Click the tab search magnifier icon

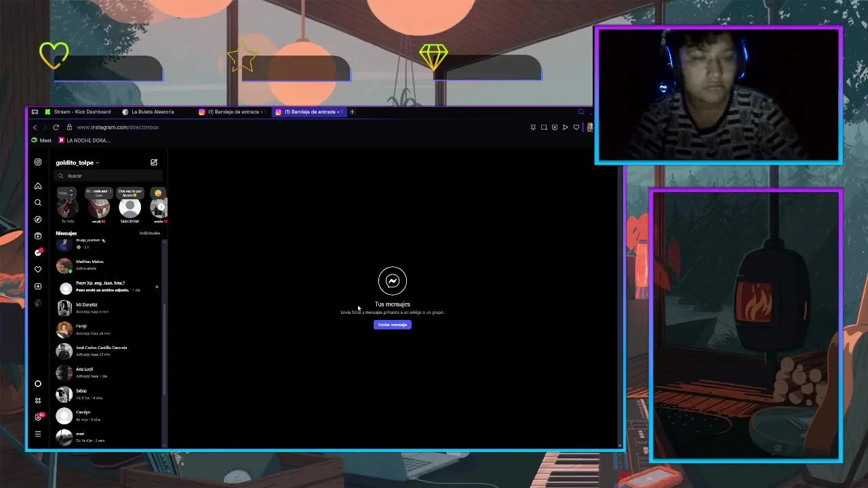click(x=581, y=112)
